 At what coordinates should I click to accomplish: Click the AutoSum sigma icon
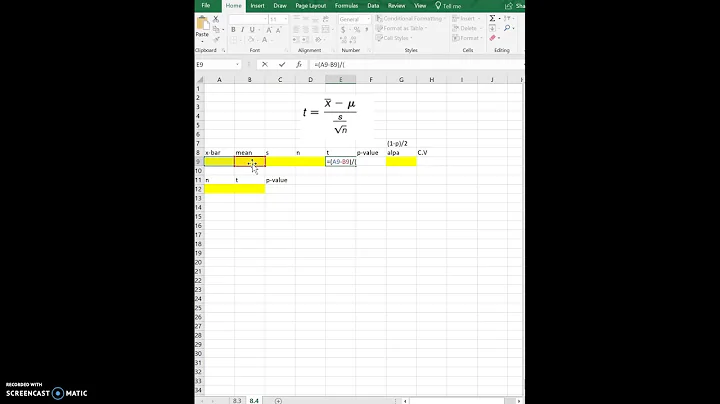pos(492,18)
